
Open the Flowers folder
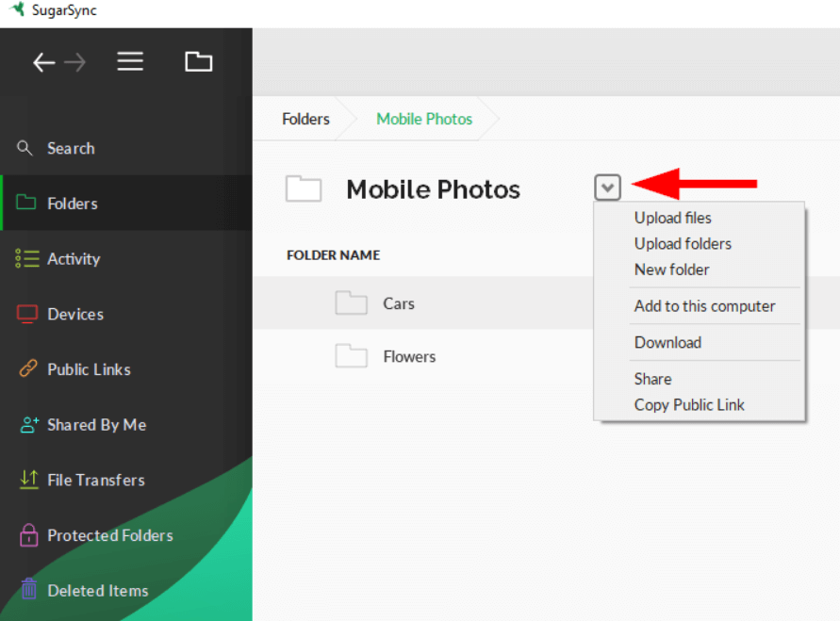(409, 356)
